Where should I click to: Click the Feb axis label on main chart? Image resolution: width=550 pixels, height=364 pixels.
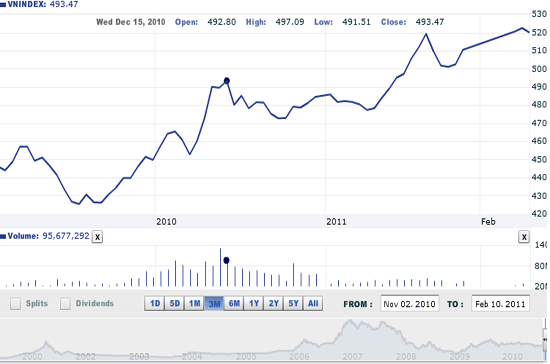488,222
